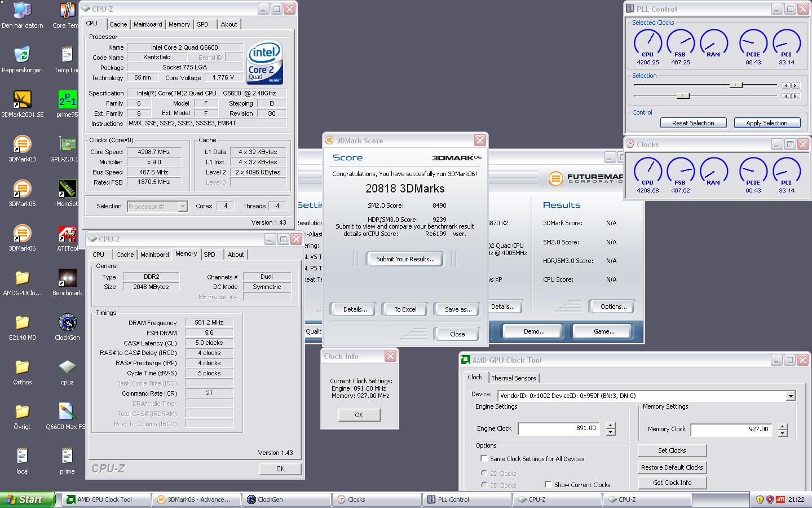The height and width of the screenshot is (508, 812).
Task: Tick the Show Current Clocks checkbox
Action: (548, 484)
